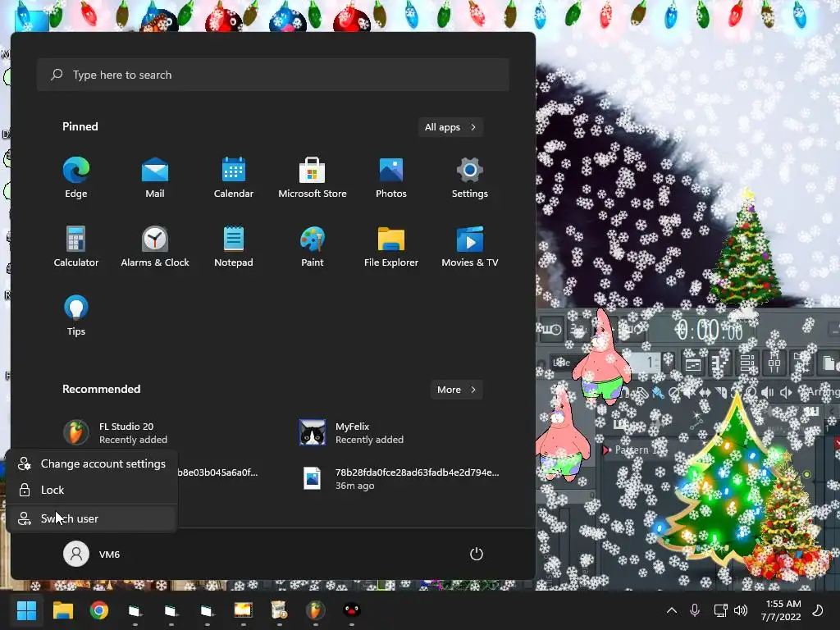
Task: Open Microsoft Store from pinned apps
Action: click(313, 178)
